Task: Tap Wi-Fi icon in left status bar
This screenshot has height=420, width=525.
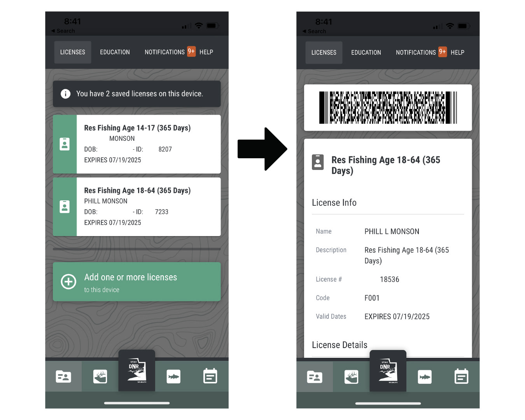Action: click(x=199, y=26)
